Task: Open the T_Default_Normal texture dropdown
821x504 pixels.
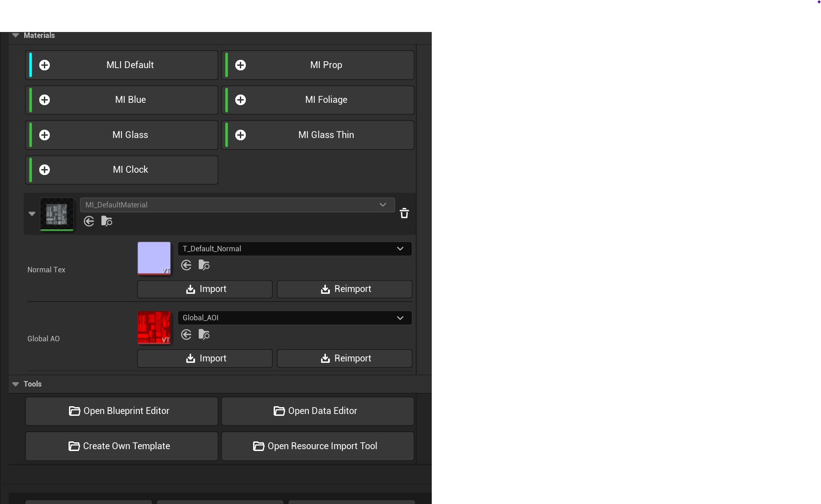Action: tap(295, 249)
